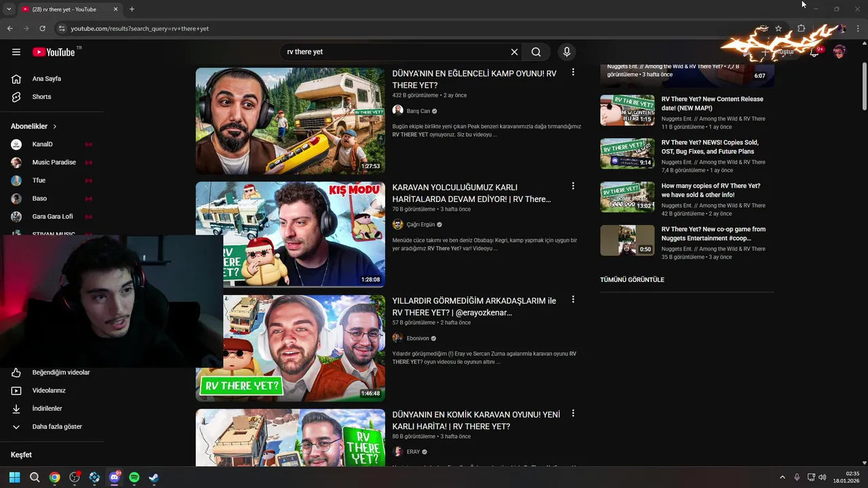
Task: Click the YouTube logo
Action: 54,52
